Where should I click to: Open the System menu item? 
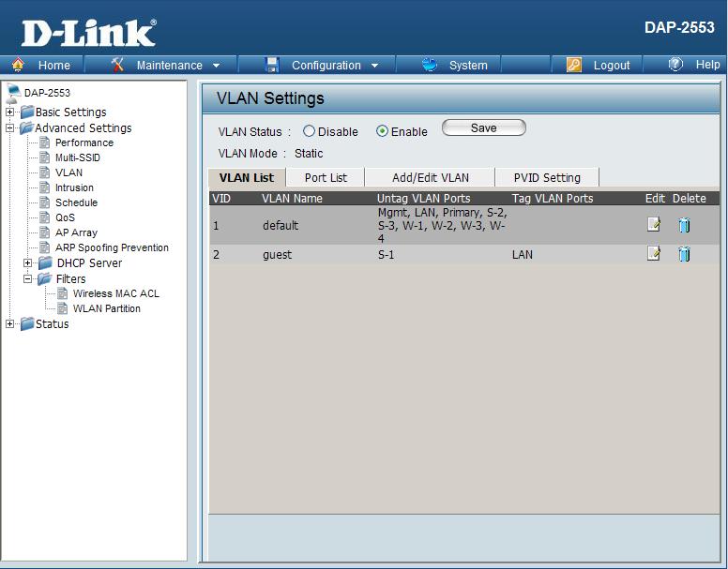point(468,66)
